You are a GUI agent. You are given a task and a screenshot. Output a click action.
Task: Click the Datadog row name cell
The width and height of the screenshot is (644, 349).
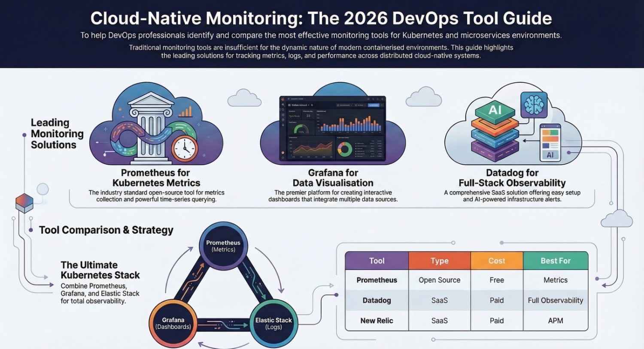click(377, 301)
